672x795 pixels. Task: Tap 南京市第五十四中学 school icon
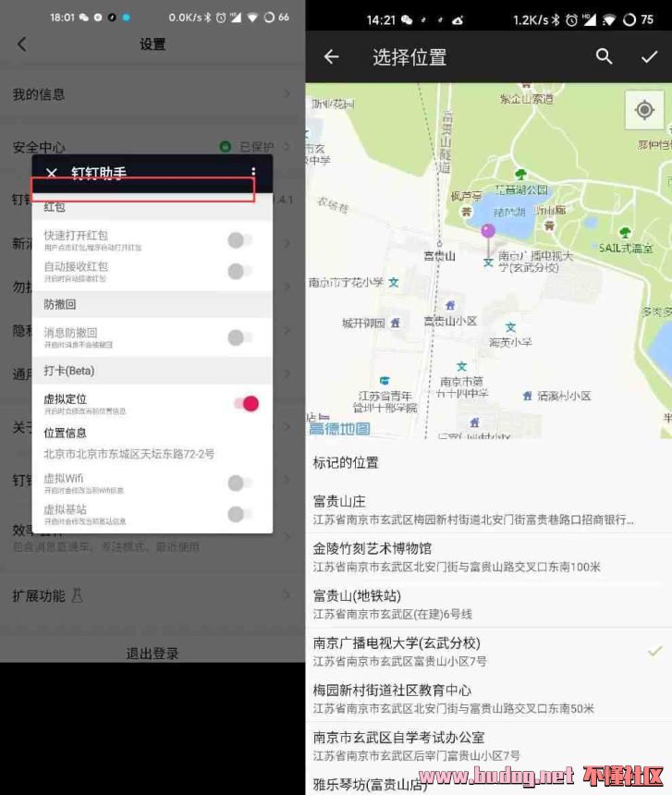[461, 366]
